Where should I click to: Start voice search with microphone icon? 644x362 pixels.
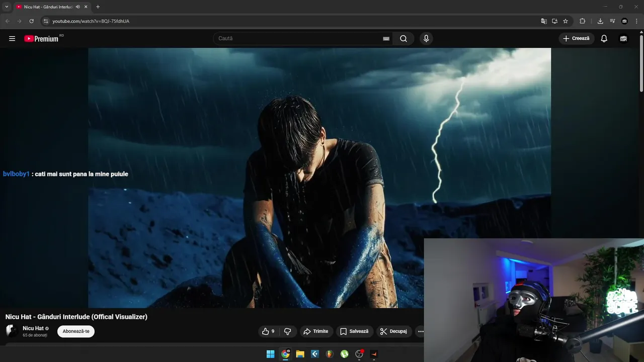click(x=426, y=39)
